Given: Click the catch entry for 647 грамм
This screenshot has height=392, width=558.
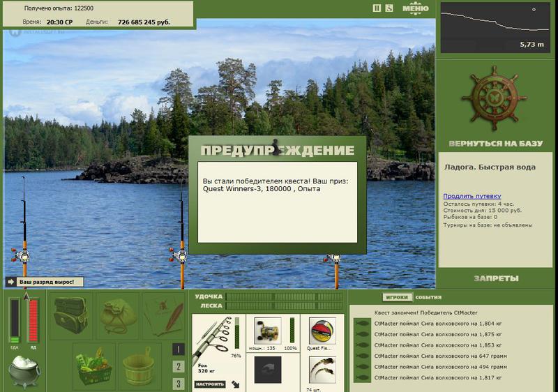Looking at the screenshot, I should [x=441, y=356].
